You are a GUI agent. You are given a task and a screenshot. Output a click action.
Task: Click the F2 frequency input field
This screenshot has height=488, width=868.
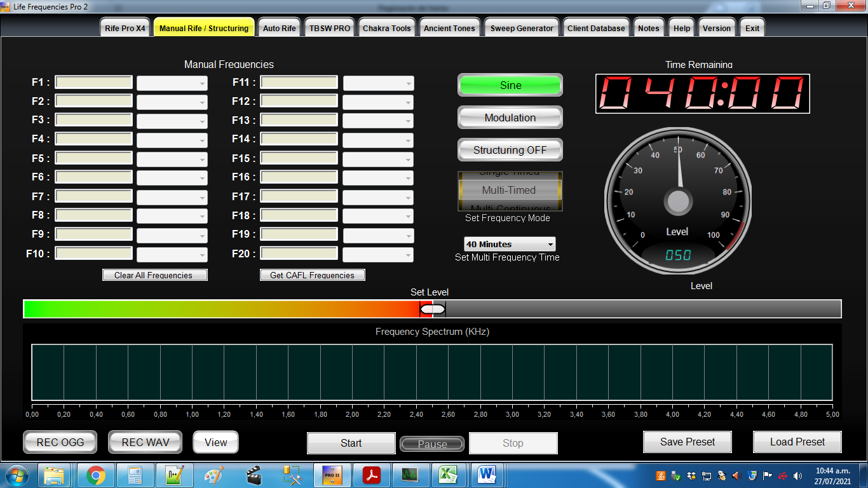point(94,101)
